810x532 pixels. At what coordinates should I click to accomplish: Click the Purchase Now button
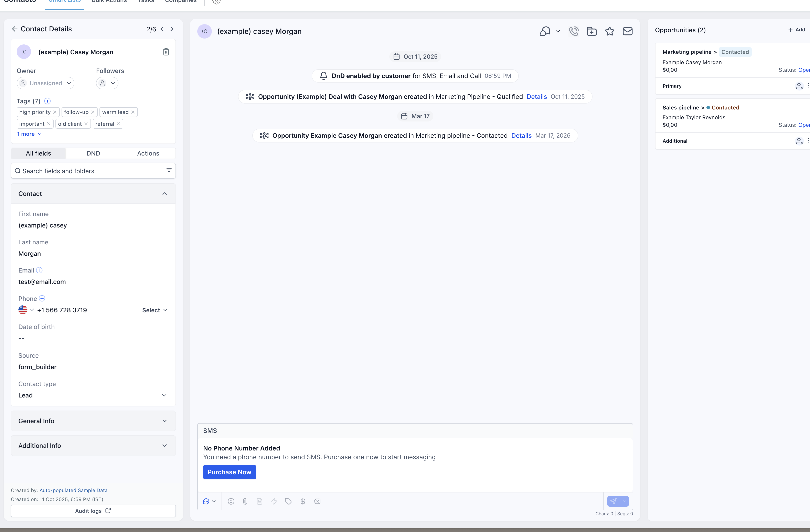pyautogui.click(x=229, y=472)
